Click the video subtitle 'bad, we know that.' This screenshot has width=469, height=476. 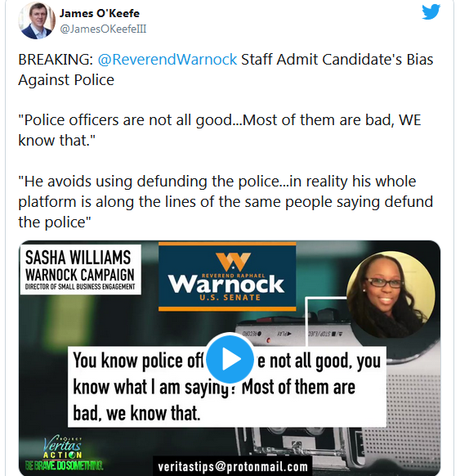tap(136, 414)
